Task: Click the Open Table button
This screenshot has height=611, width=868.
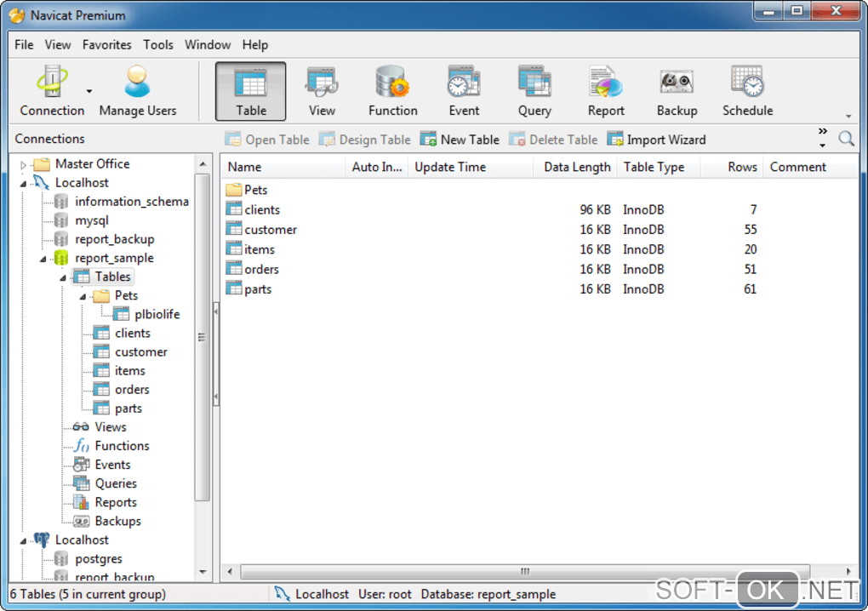Action: [267, 140]
